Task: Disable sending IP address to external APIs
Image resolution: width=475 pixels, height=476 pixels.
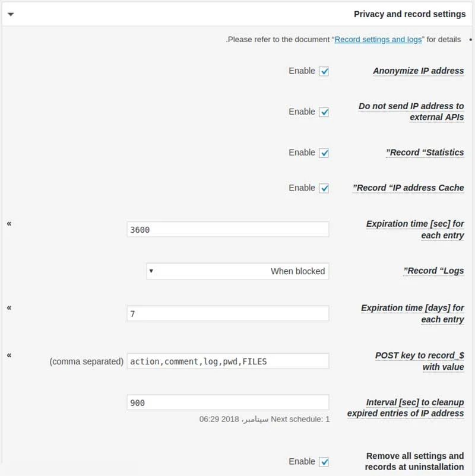Action: (x=324, y=112)
